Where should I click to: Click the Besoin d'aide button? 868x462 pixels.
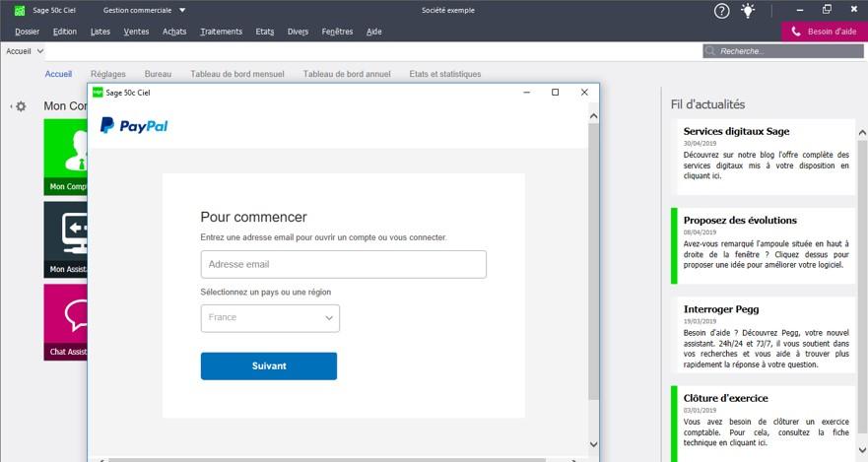click(x=825, y=32)
